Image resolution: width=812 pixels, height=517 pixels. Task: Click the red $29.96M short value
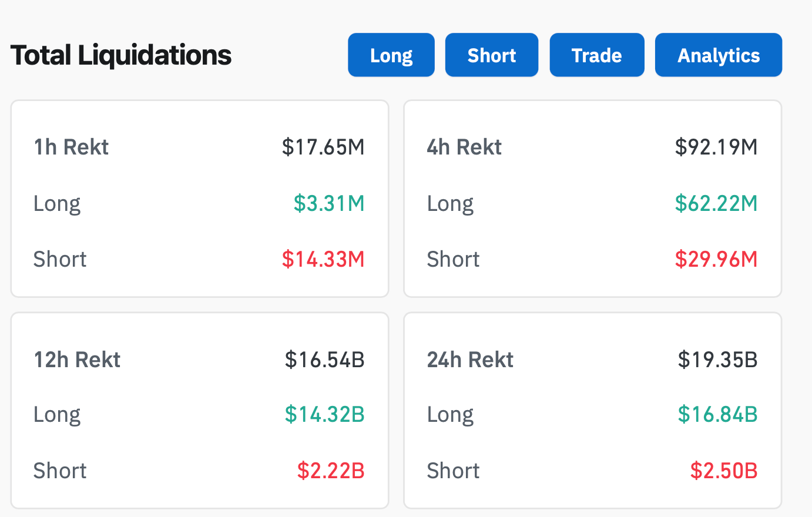coord(716,259)
